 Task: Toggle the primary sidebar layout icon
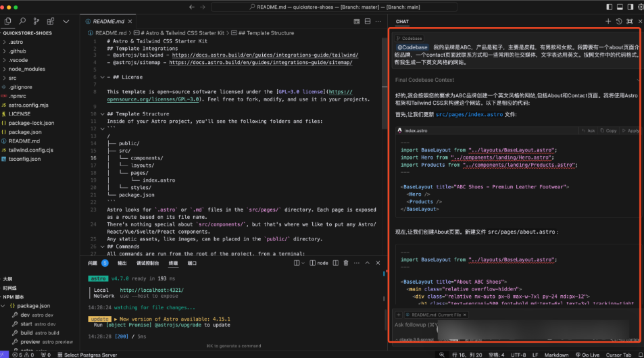click(609, 7)
